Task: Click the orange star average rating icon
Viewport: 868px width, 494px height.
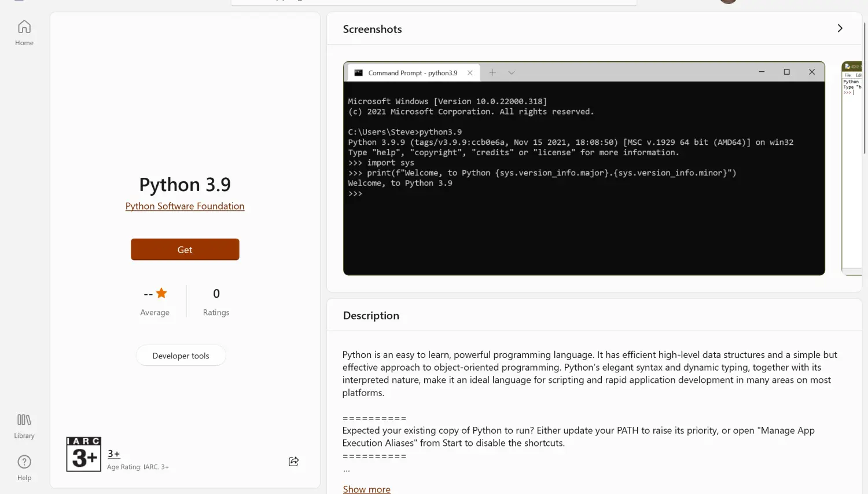Action: click(x=161, y=294)
